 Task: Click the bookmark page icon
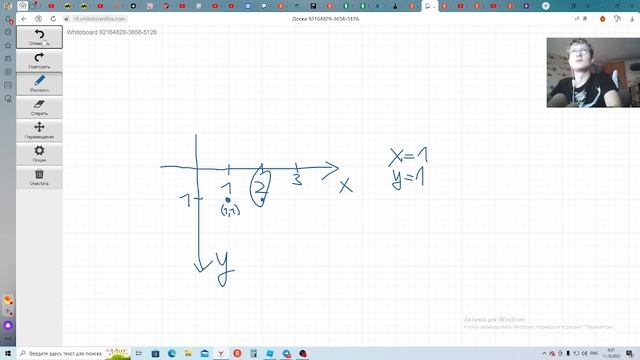tap(585, 19)
